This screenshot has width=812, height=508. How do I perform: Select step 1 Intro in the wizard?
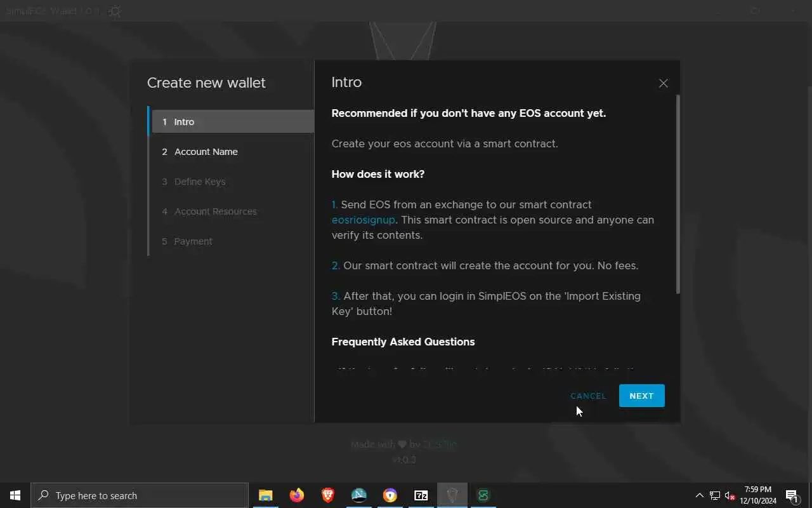(x=233, y=122)
